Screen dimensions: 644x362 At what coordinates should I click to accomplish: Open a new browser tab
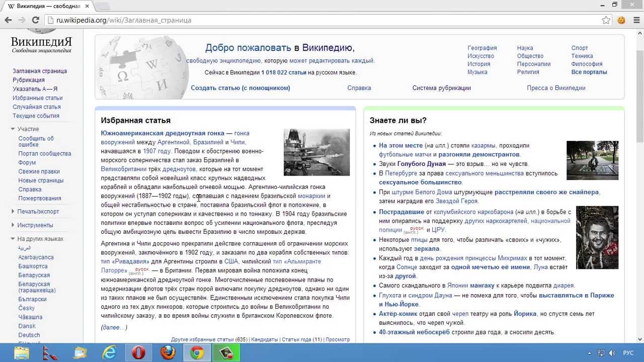(102, 6)
